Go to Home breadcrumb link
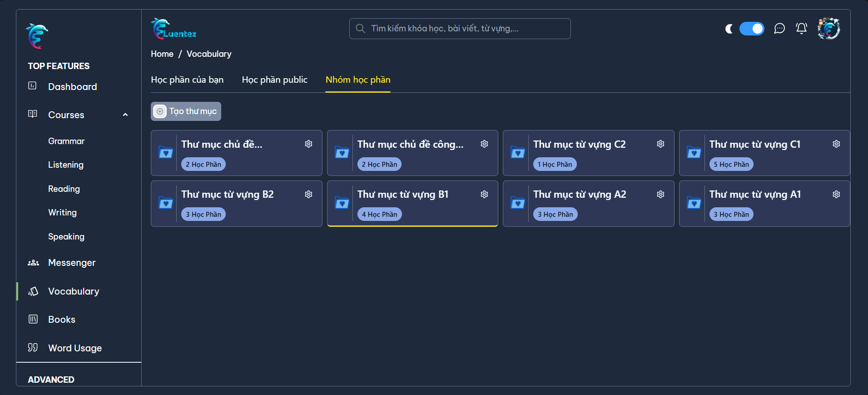The width and height of the screenshot is (868, 395). click(x=162, y=54)
